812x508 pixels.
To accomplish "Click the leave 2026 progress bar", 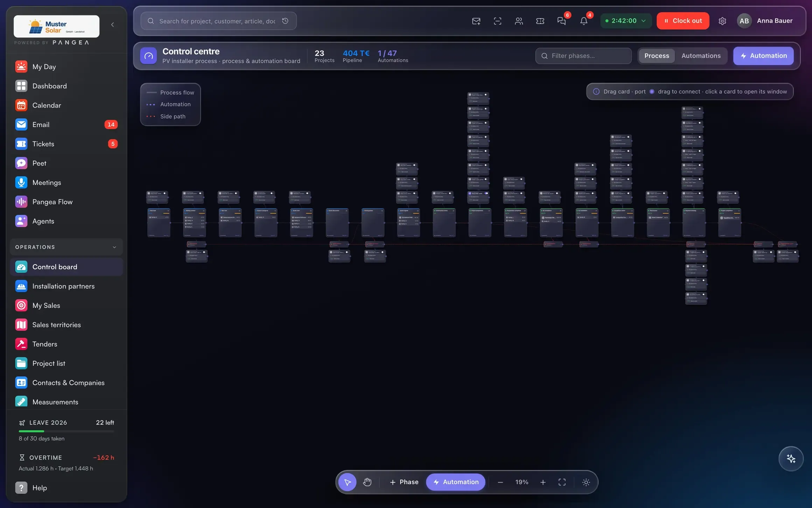I will (66, 431).
